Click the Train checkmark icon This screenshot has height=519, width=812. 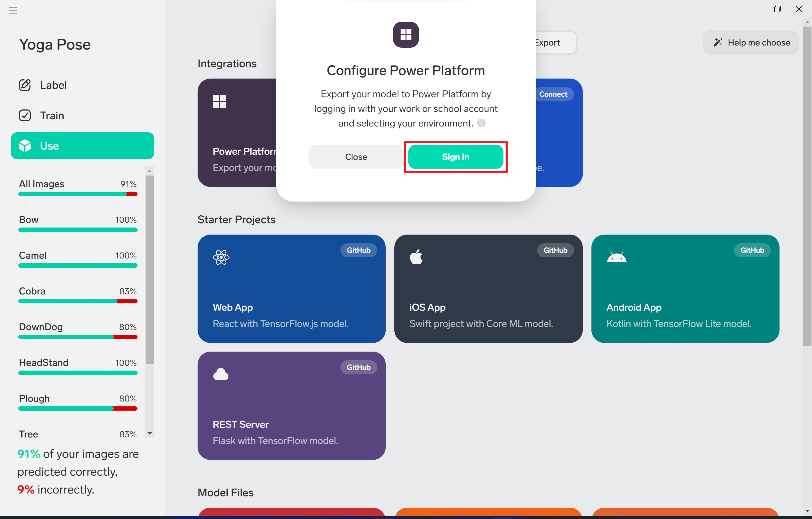click(25, 115)
